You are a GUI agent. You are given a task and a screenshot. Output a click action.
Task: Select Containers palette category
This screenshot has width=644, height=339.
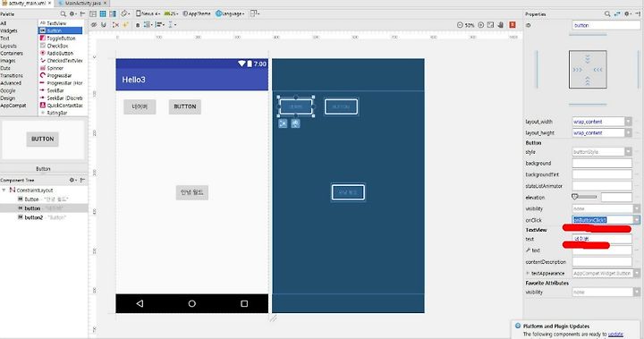click(x=12, y=54)
